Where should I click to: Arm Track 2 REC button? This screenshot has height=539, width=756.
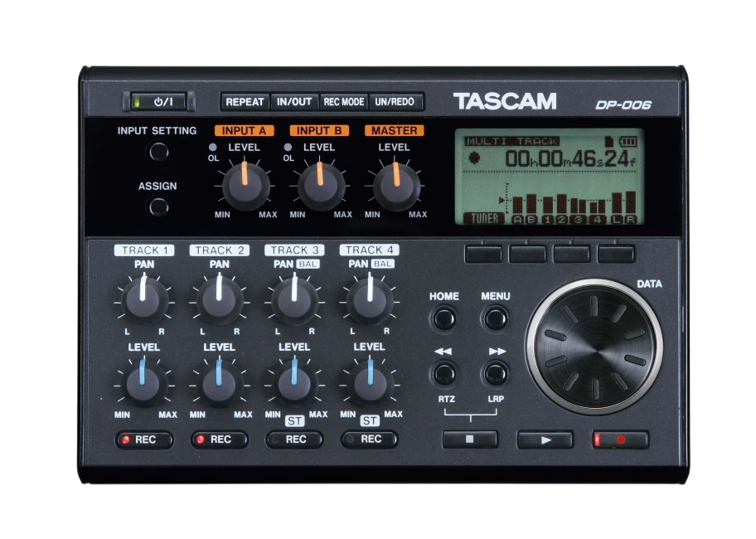click(x=220, y=439)
